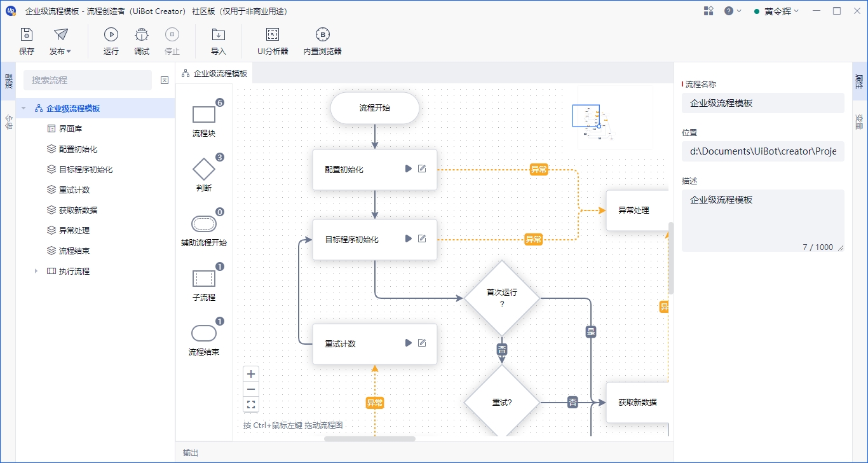Open the UI分析器 tool
This screenshot has width=868, height=463.
[273, 42]
